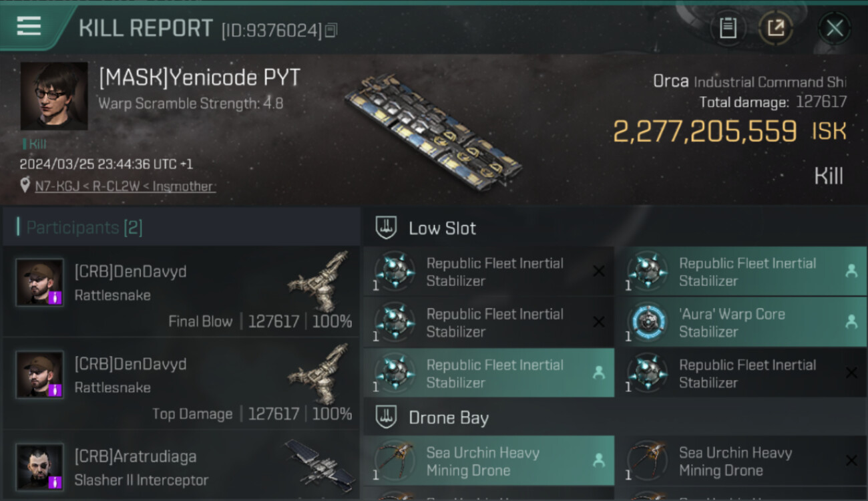Open the N7-KGJ location link
Image resolution: width=868 pixels, height=501 pixels.
coord(125,186)
